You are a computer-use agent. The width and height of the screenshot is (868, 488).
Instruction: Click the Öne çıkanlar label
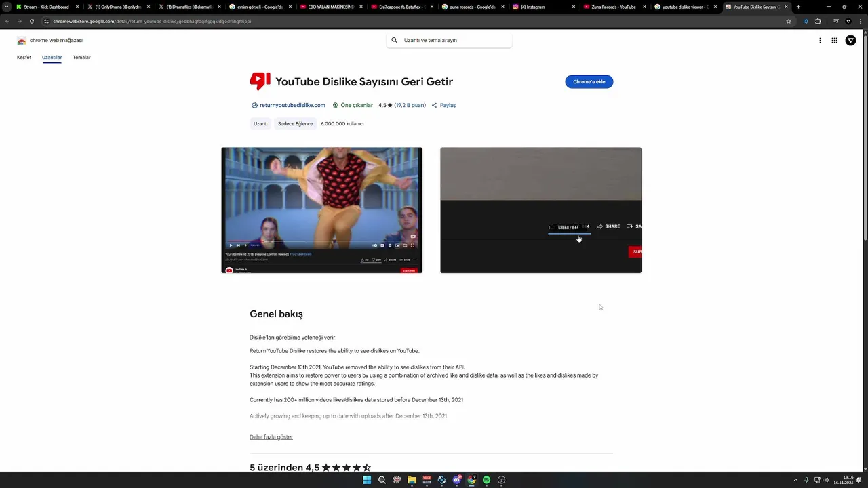tap(357, 105)
